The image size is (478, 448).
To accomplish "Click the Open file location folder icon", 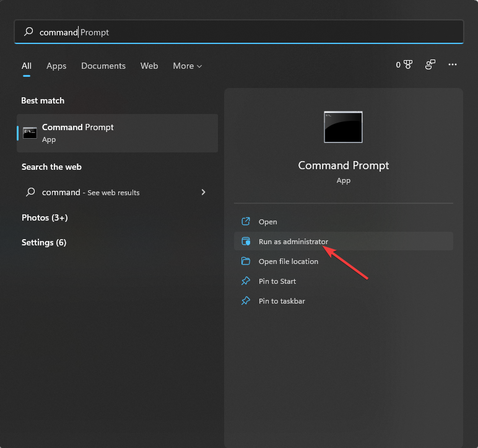I will click(246, 261).
